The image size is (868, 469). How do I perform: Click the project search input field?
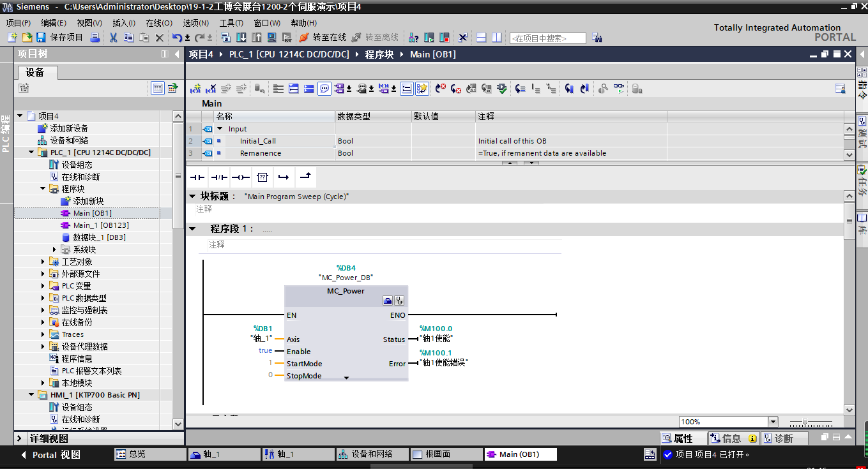pyautogui.click(x=547, y=38)
